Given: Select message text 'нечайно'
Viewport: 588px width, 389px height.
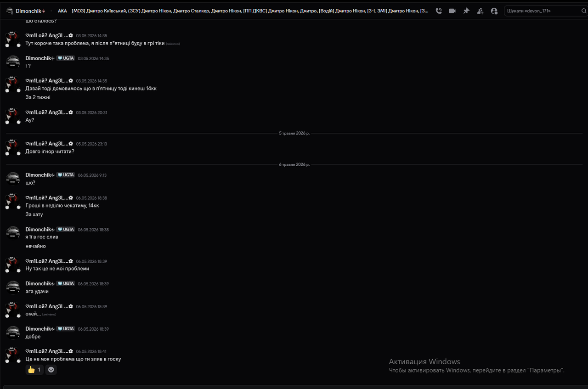Looking at the screenshot, I should (35, 246).
